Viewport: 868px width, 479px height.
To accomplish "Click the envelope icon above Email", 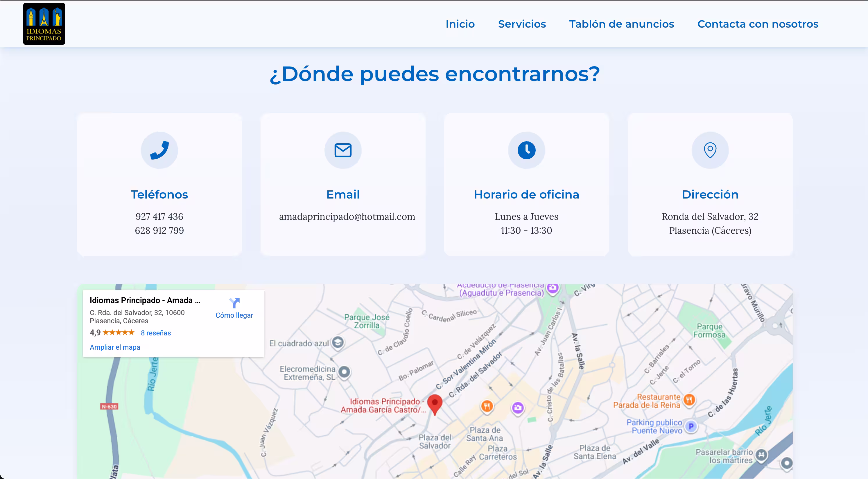I will 343,150.
